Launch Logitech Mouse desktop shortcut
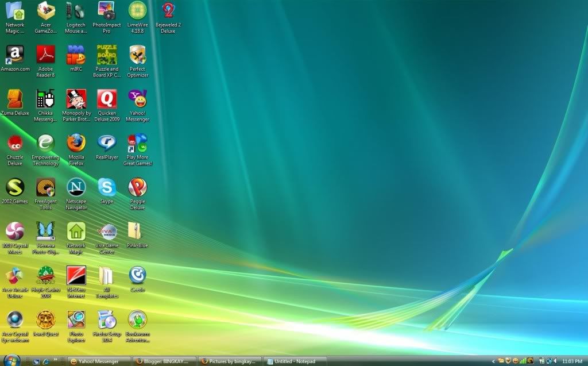588x366 pixels. [x=76, y=18]
